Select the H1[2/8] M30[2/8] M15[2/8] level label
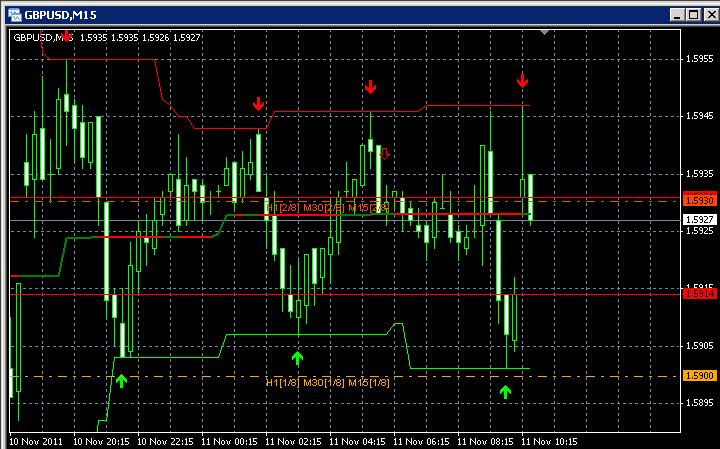Viewport: 720px width, 449px height. tap(328, 208)
